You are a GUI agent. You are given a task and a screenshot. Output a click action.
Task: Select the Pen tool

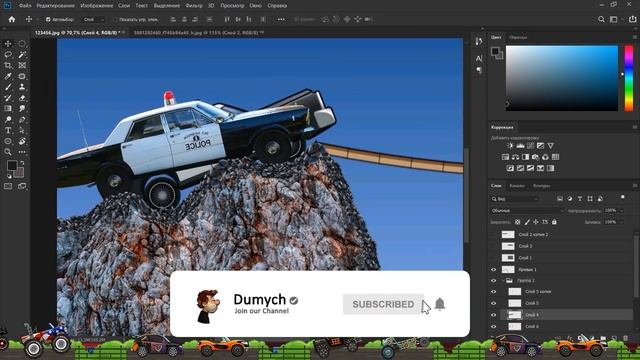[22, 120]
